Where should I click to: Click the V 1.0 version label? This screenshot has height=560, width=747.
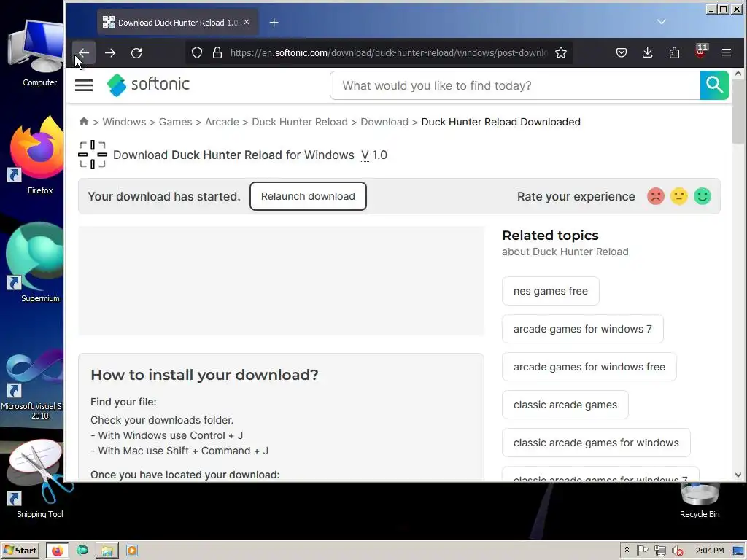click(374, 155)
